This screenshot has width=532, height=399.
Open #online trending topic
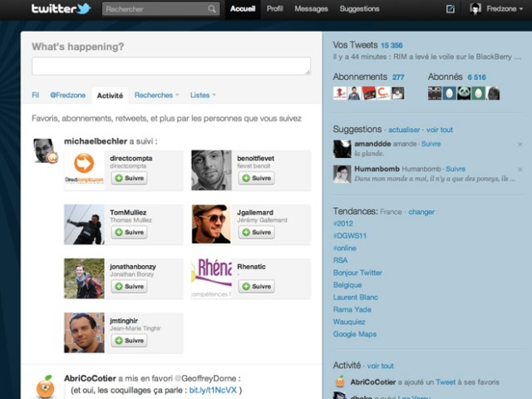(x=345, y=248)
